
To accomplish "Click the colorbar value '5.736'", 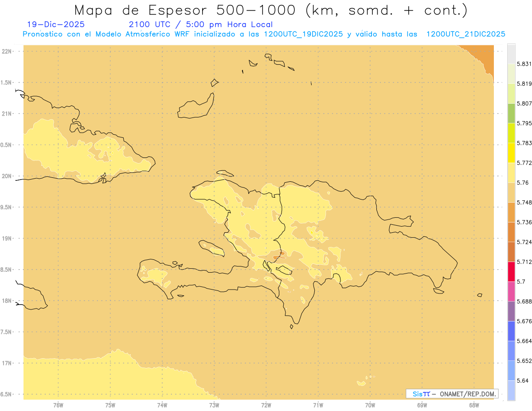I will 524,222.
